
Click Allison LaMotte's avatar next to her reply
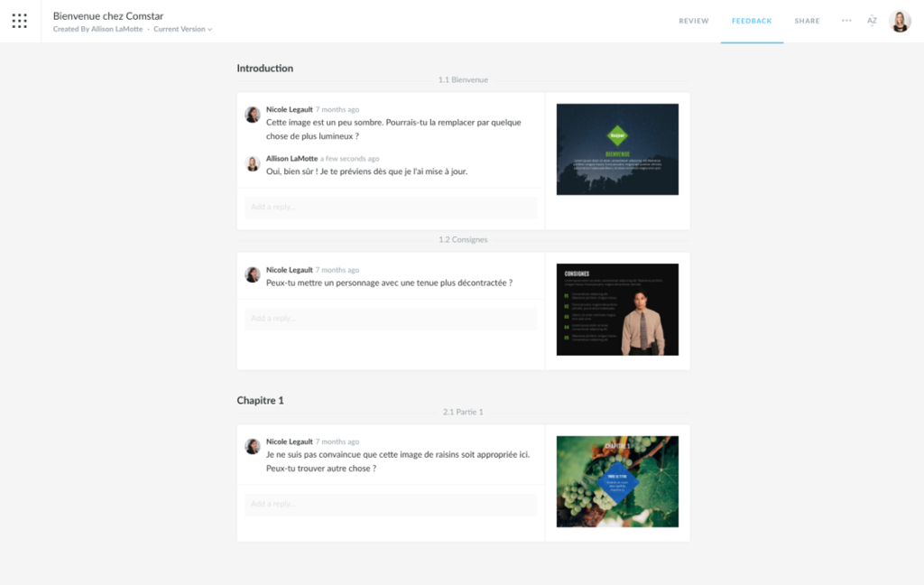tap(254, 164)
